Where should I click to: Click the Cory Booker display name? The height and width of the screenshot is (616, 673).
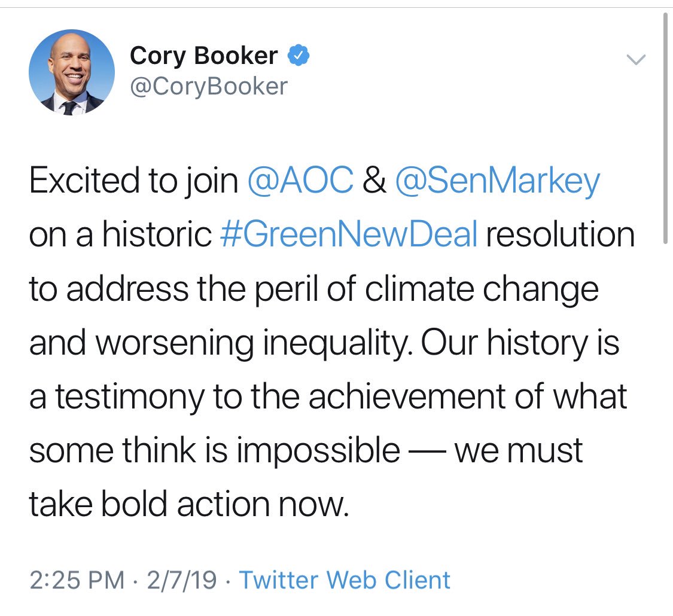[203, 56]
